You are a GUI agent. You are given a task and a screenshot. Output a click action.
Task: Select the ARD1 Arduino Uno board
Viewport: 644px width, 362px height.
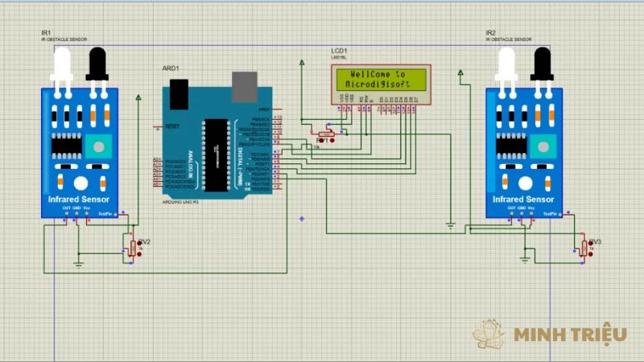click(216, 137)
